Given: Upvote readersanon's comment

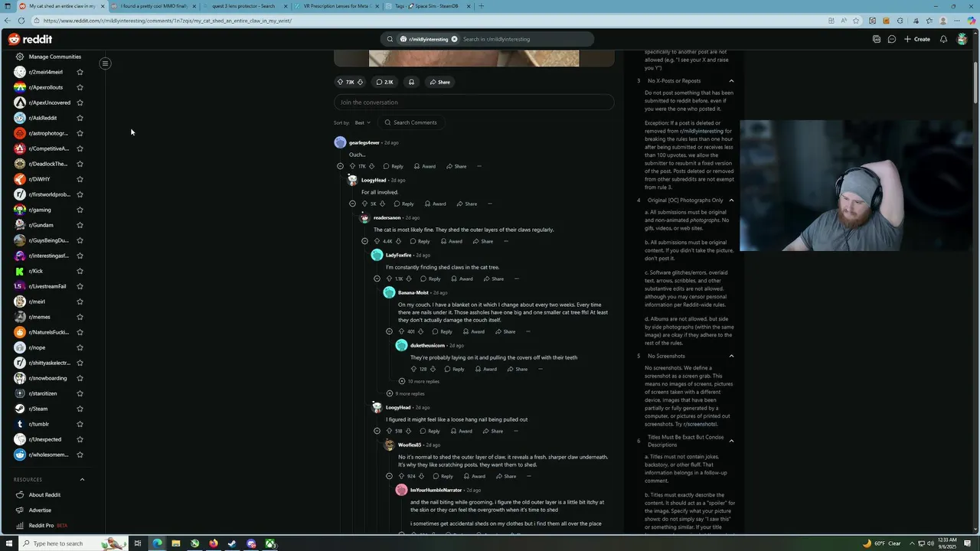Looking at the screenshot, I should (x=377, y=241).
